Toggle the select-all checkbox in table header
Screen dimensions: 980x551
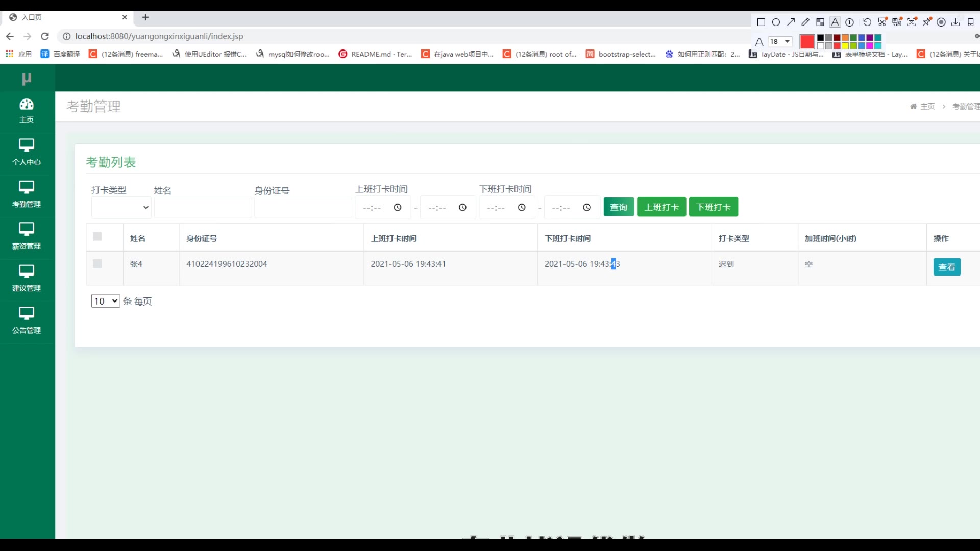(97, 236)
